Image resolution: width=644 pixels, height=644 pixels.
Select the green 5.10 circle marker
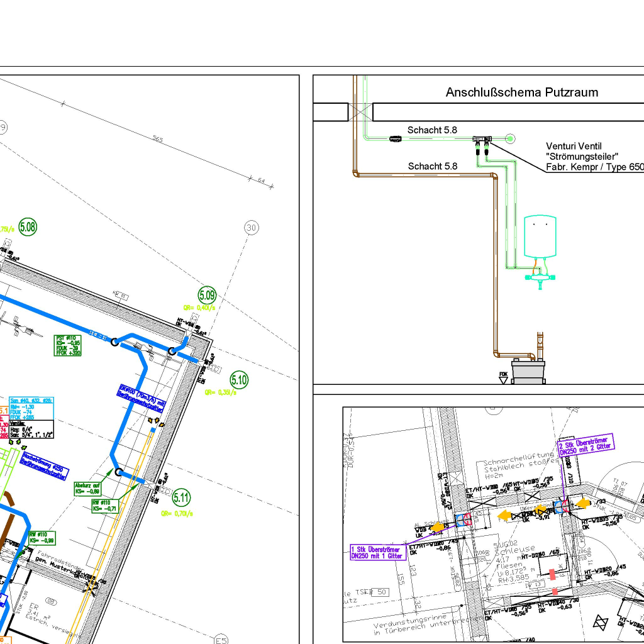pos(240,379)
